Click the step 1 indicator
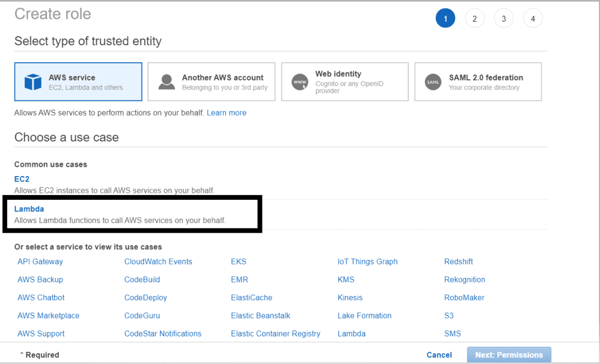The width and height of the screenshot is (600, 364). click(x=446, y=18)
